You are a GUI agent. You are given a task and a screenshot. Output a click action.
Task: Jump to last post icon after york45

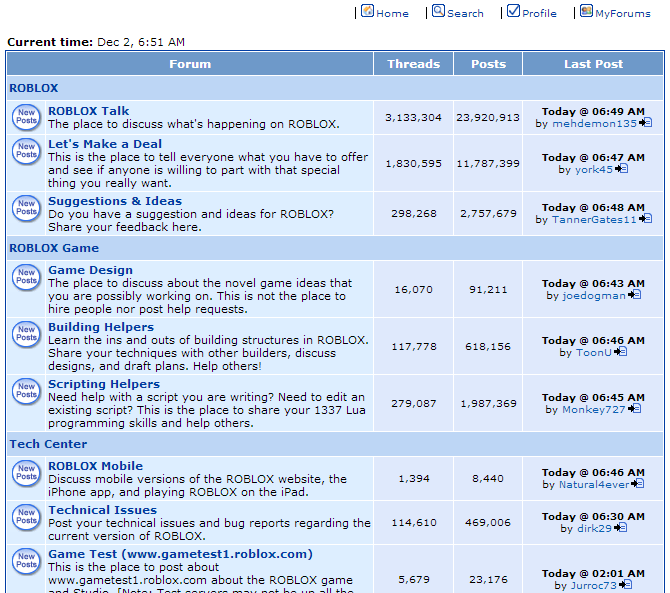[621, 169]
